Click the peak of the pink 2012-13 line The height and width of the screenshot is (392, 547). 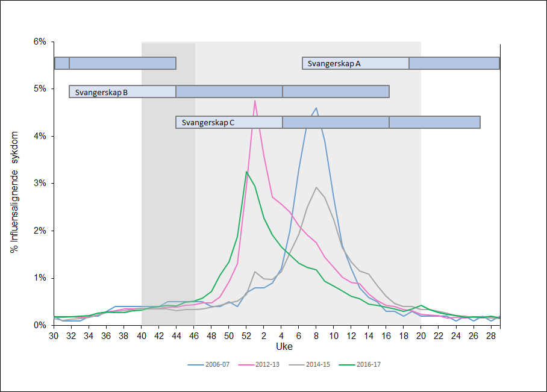pos(255,101)
